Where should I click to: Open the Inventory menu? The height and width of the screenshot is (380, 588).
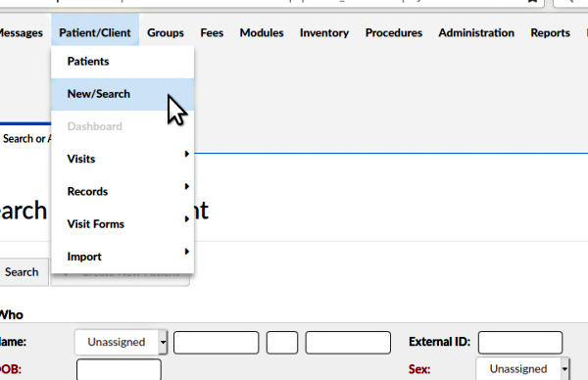(324, 33)
